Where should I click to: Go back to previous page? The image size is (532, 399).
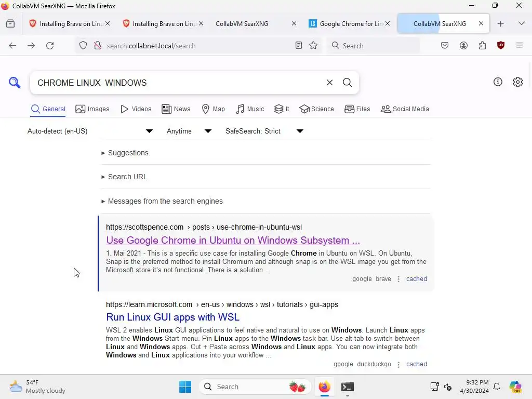(12, 46)
